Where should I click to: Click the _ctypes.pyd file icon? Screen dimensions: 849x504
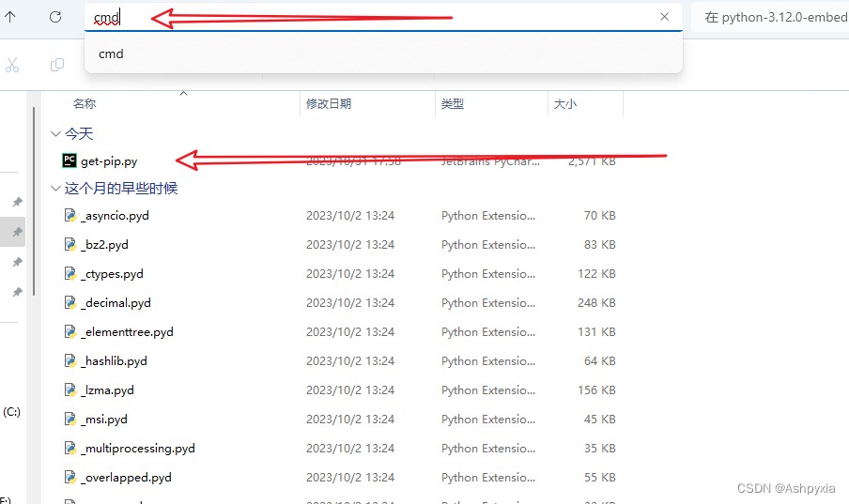point(70,273)
